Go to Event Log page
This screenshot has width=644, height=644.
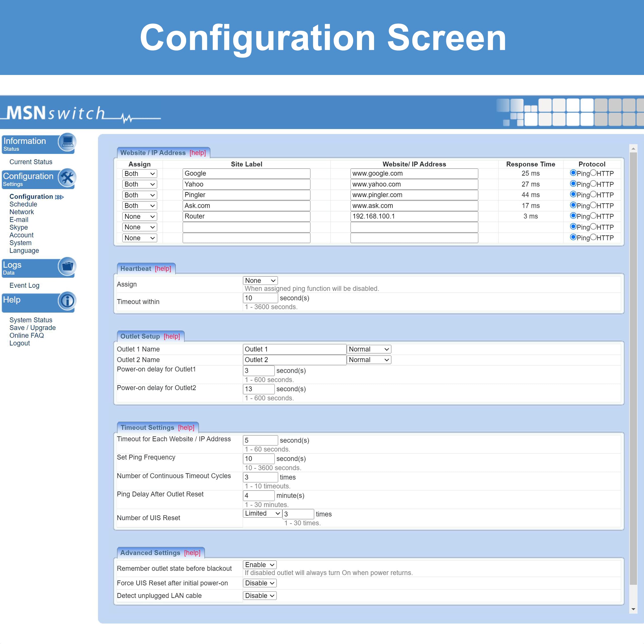point(24,285)
